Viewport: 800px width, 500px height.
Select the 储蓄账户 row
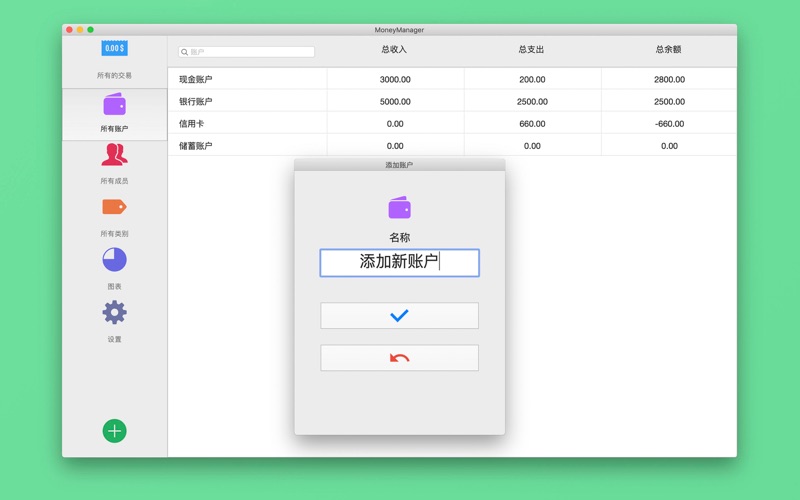coord(452,145)
